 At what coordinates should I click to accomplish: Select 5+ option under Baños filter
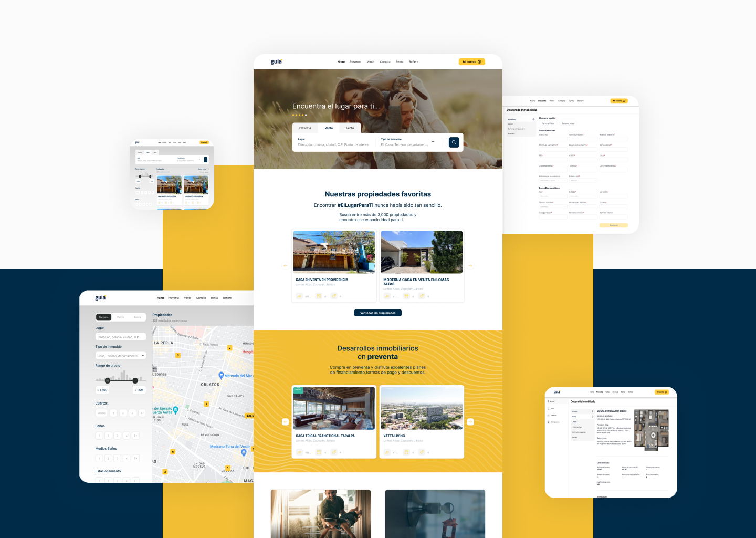tap(135, 436)
